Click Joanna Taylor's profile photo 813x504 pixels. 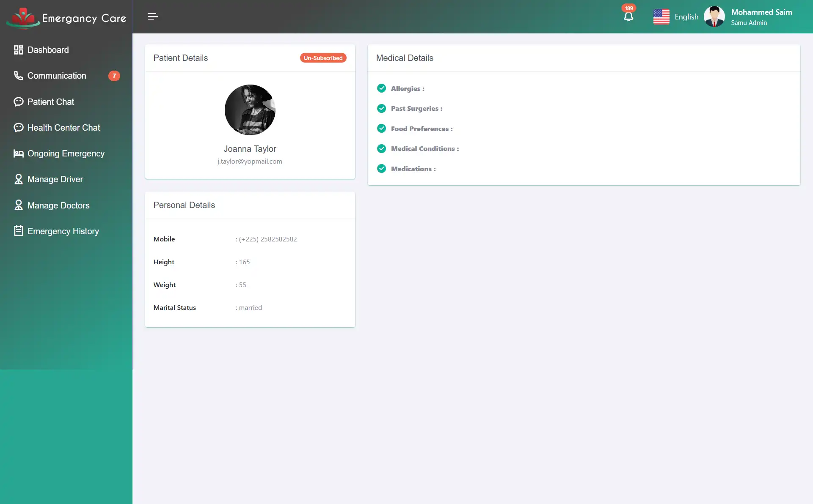(250, 110)
